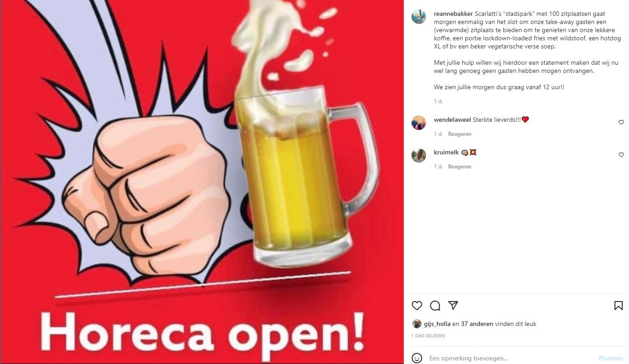629x364 pixels.
Task: Click the '1 DAG GELEDEN' timestamp
Action: pyautogui.click(x=428, y=336)
